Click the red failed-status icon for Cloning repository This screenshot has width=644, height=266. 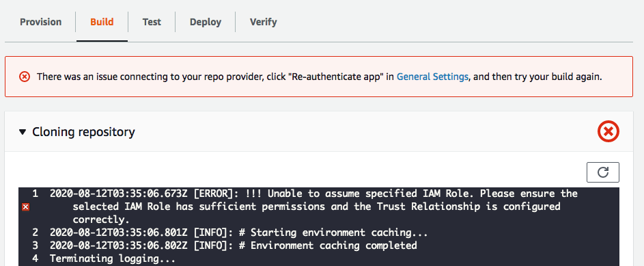608,131
